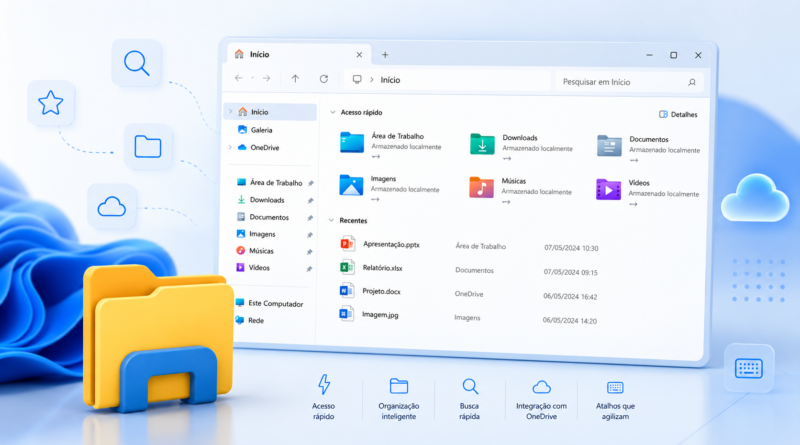This screenshot has height=445, width=800.
Task: Click the Refresh icon in the navigation bar
Action: pos(323,79)
